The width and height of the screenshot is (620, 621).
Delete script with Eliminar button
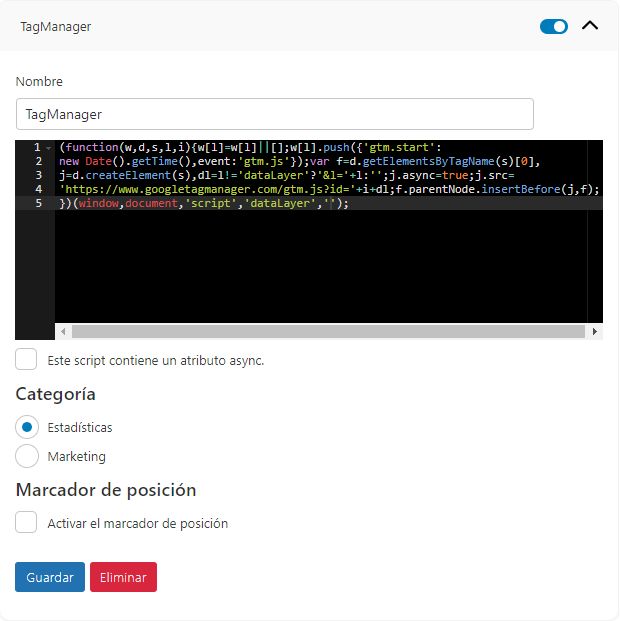point(123,577)
